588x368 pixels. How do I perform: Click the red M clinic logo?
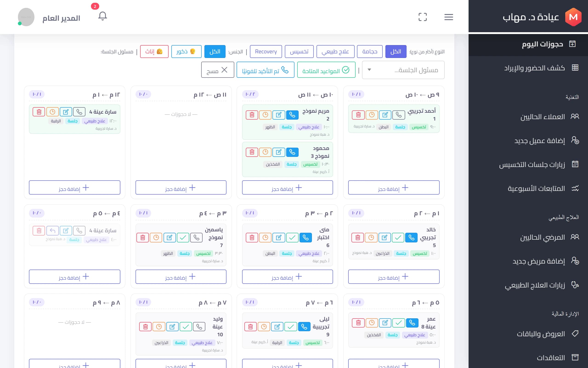click(x=573, y=17)
